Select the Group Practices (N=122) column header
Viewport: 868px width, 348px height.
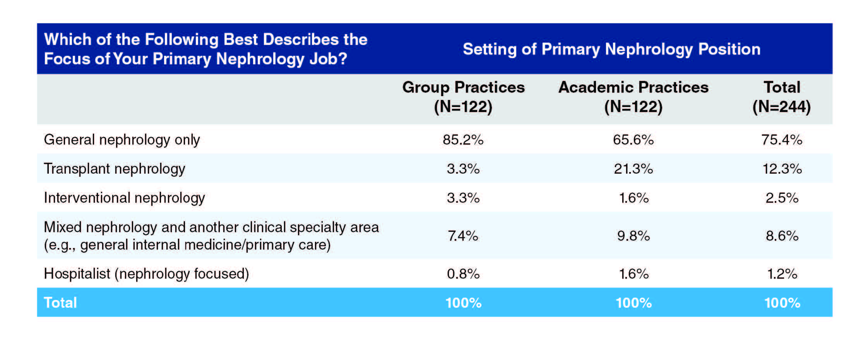(463, 97)
